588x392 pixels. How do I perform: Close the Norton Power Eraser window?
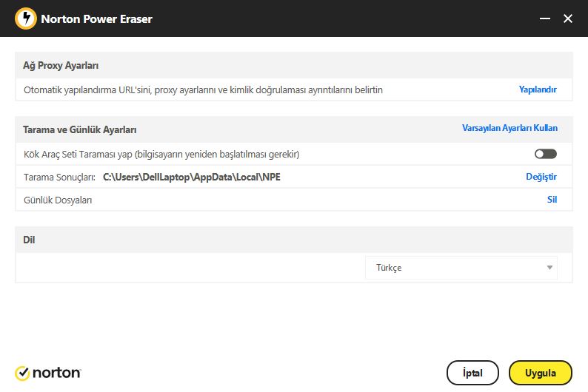coord(568,18)
